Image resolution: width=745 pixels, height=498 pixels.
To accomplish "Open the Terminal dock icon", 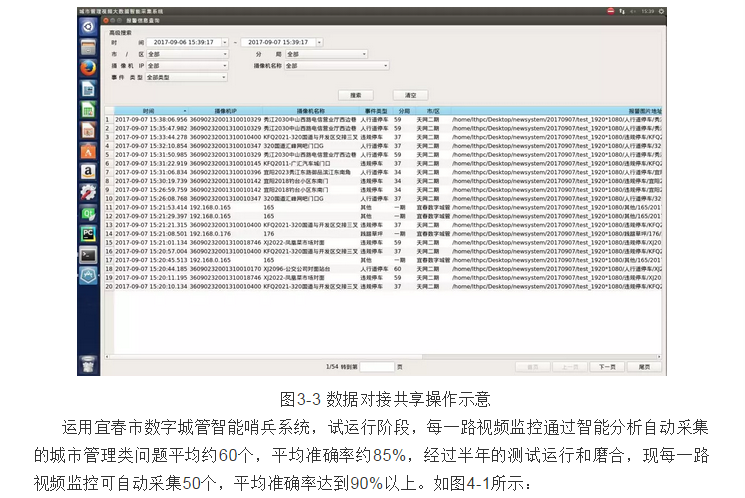I will pyautogui.click(x=88, y=255).
